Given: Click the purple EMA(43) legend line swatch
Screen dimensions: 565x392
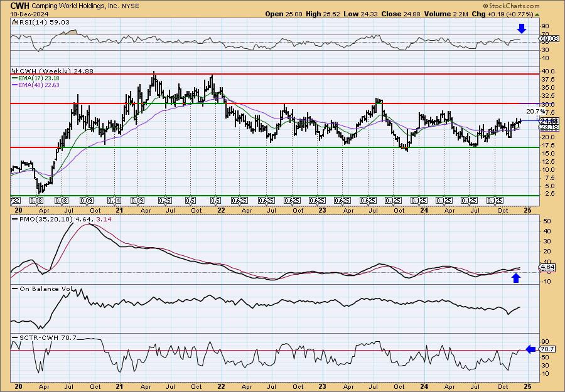Looking at the screenshot, I should click(x=14, y=85).
